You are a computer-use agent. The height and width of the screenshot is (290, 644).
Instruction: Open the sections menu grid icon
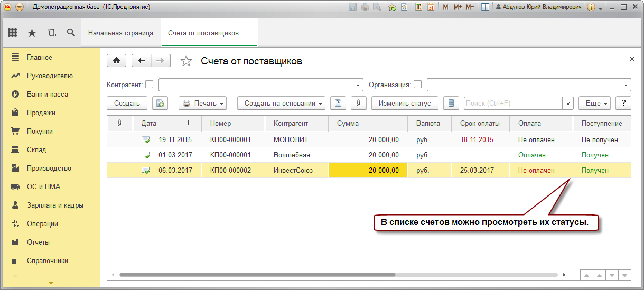pos(13,33)
